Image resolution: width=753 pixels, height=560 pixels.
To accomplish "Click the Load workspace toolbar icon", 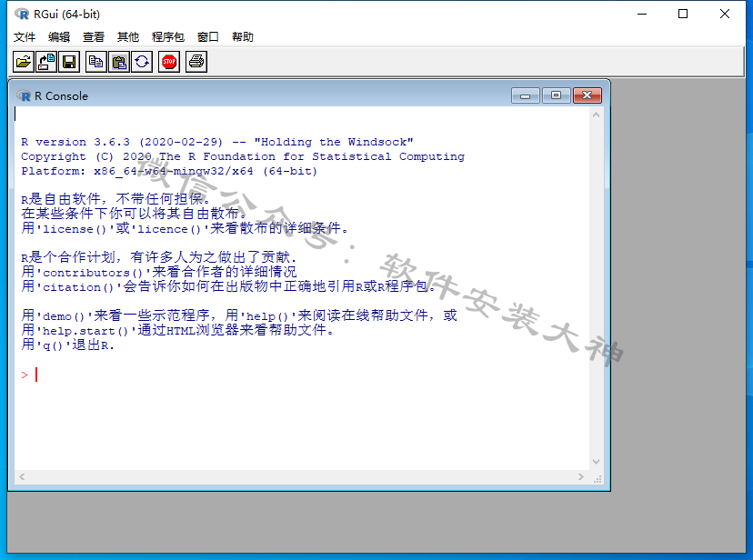I will (46, 62).
